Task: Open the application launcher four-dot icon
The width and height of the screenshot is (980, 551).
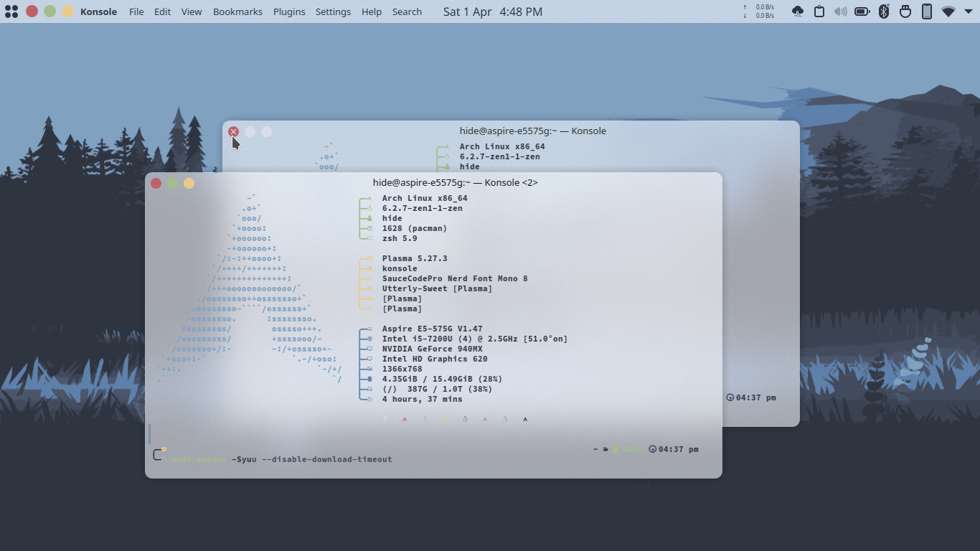Action: click(11, 11)
